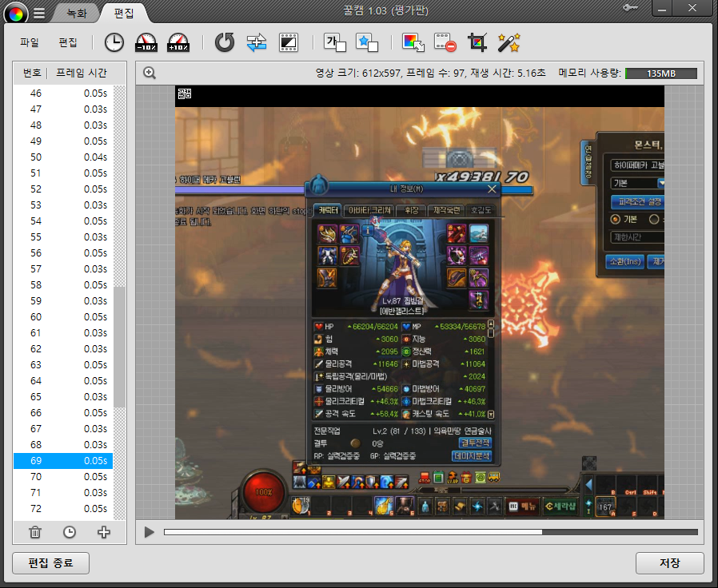The height and width of the screenshot is (588, 718).
Task: Click the magnifier zoom icon
Action: tap(150, 73)
